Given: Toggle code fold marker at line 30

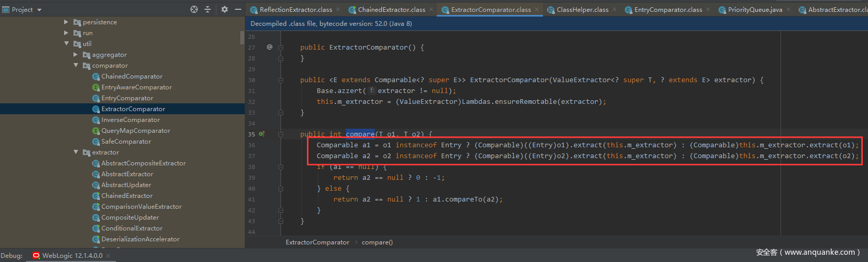Looking at the screenshot, I should [281, 80].
